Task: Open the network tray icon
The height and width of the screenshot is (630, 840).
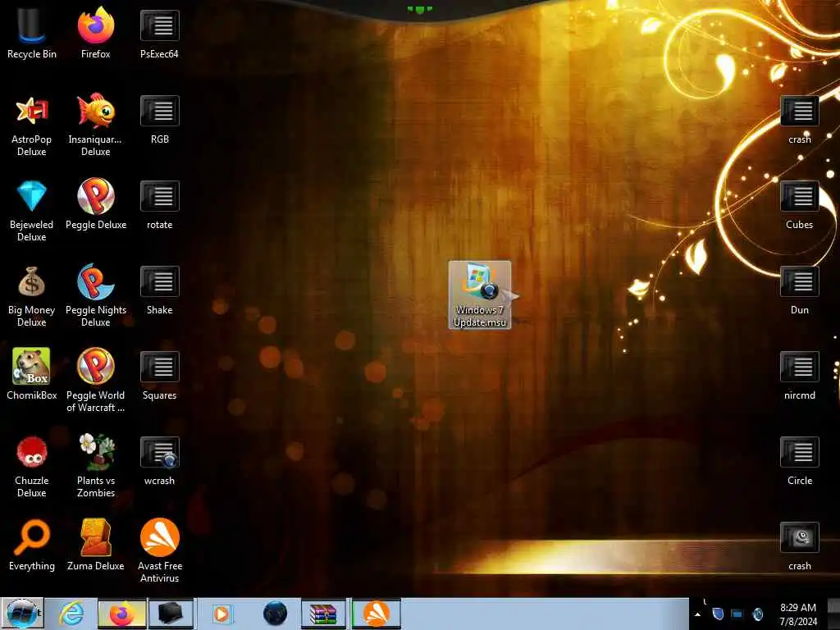Action: point(737,614)
